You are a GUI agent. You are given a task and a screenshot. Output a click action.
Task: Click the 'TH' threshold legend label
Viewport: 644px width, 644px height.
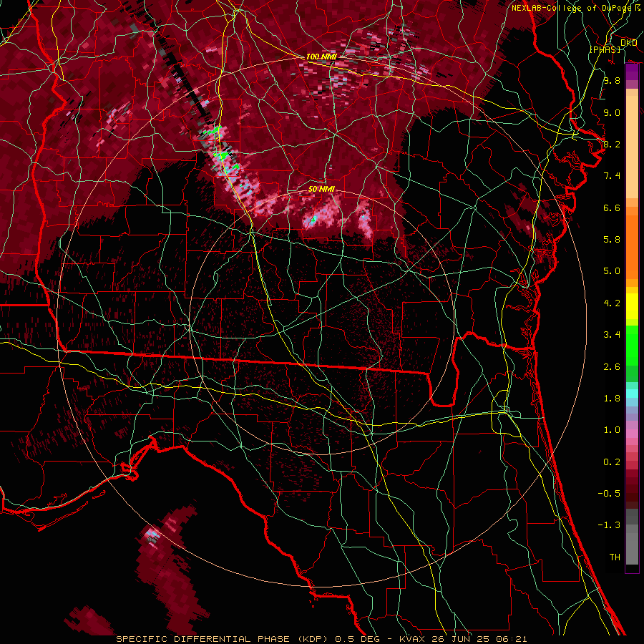[615, 557]
